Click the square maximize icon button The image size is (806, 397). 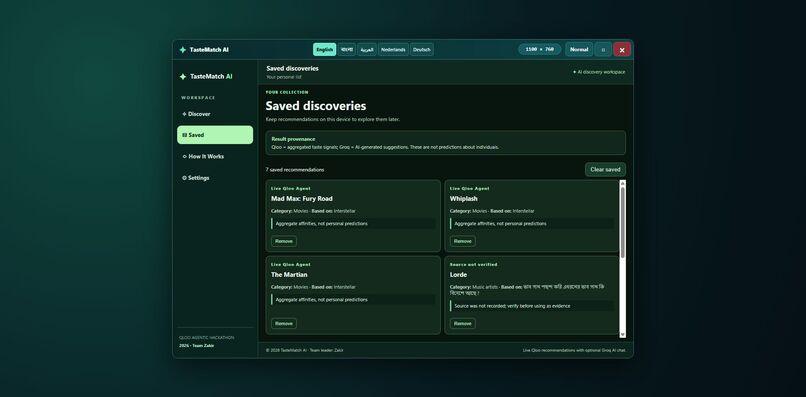pyautogui.click(x=603, y=49)
